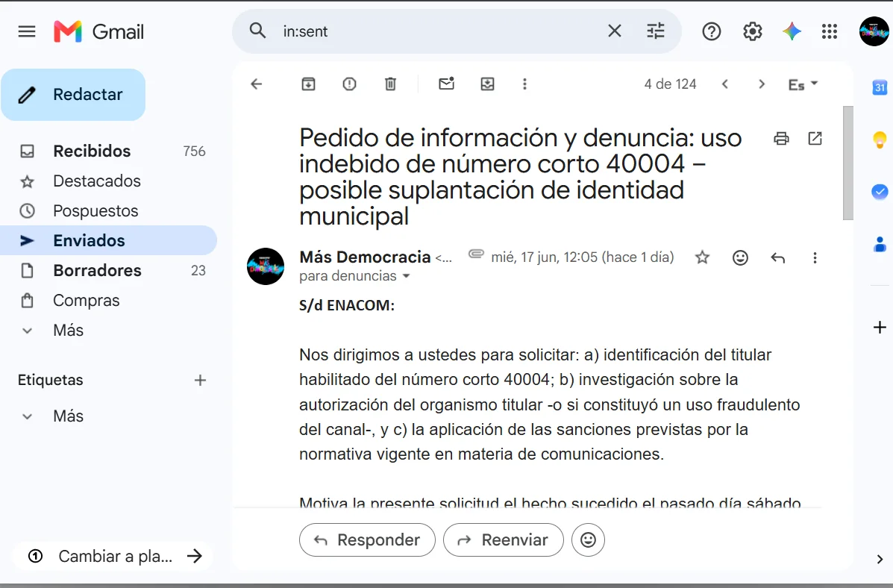Print the entire conversation
893x588 pixels.
[x=781, y=139]
